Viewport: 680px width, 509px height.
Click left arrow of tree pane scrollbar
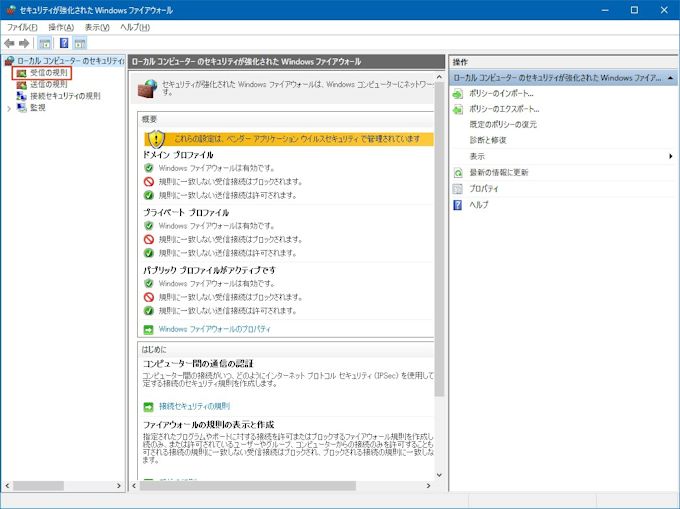tap(7, 486)
